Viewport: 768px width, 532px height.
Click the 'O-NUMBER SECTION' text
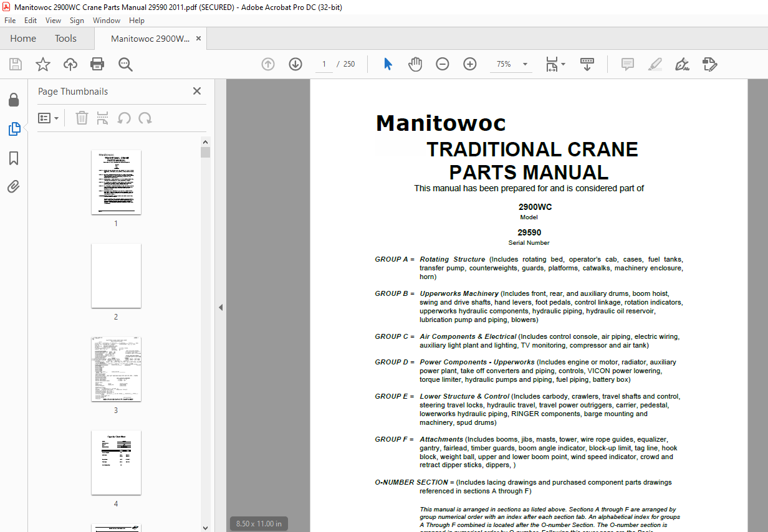(x=411, y=482)
